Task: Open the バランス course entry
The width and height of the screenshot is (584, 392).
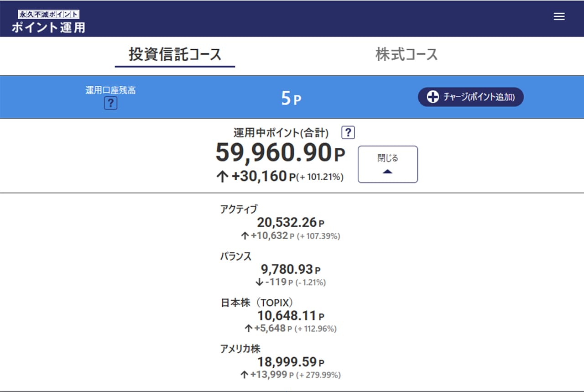Action: point(235,256)
